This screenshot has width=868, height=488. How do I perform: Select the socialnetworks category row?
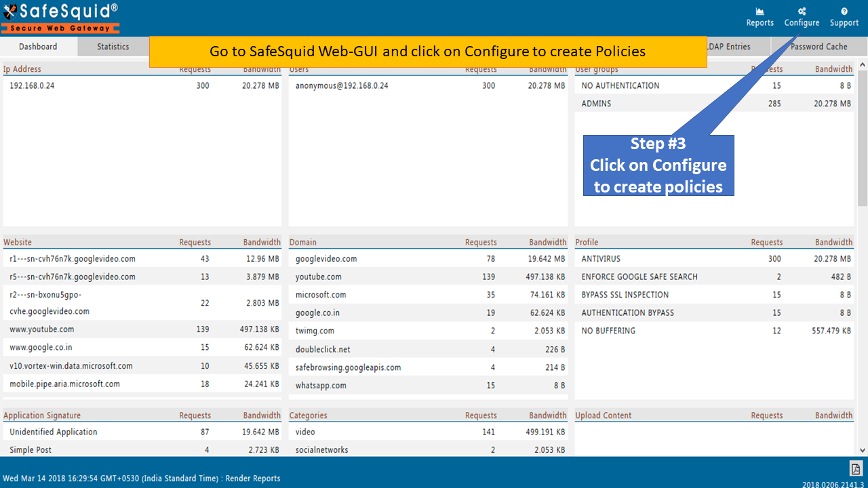coord(428,450)
